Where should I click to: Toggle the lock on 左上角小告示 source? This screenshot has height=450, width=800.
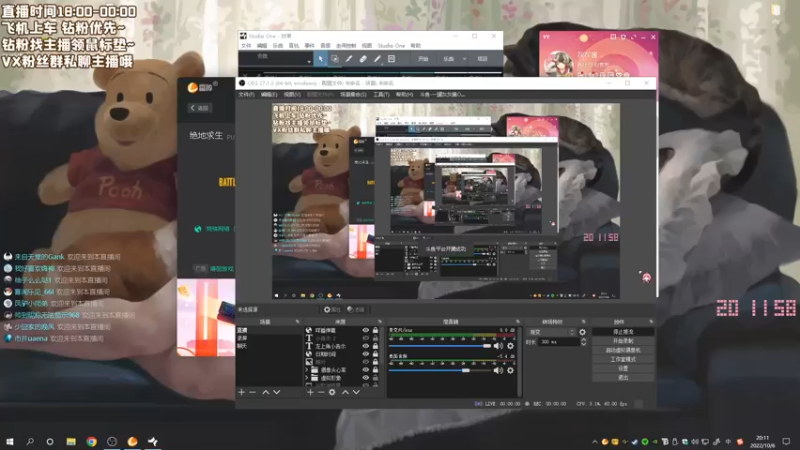[376, 346]
